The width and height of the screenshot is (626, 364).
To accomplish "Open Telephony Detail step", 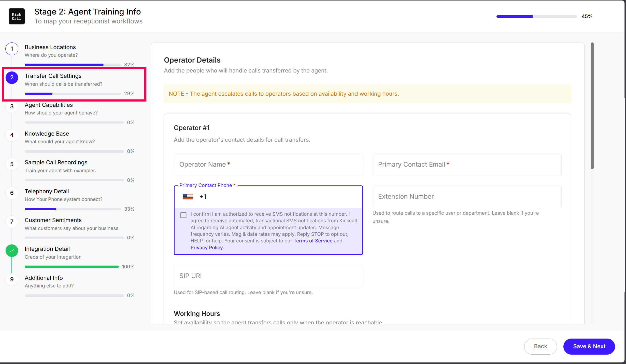I will 47,191.
